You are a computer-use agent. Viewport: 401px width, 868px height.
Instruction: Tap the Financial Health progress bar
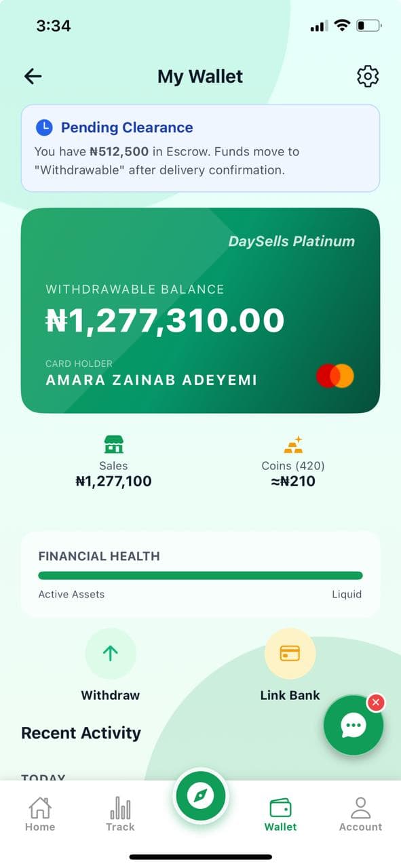[x=201, y=575]
